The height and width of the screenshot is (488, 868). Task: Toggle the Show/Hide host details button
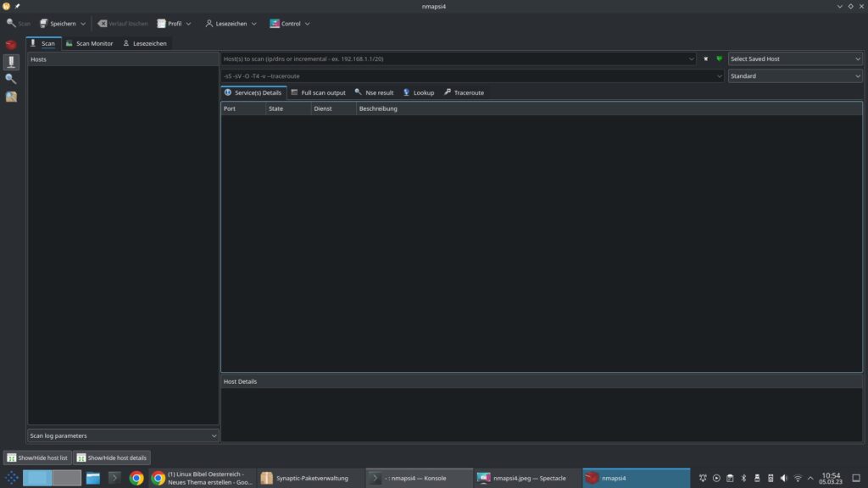point(112,458)
